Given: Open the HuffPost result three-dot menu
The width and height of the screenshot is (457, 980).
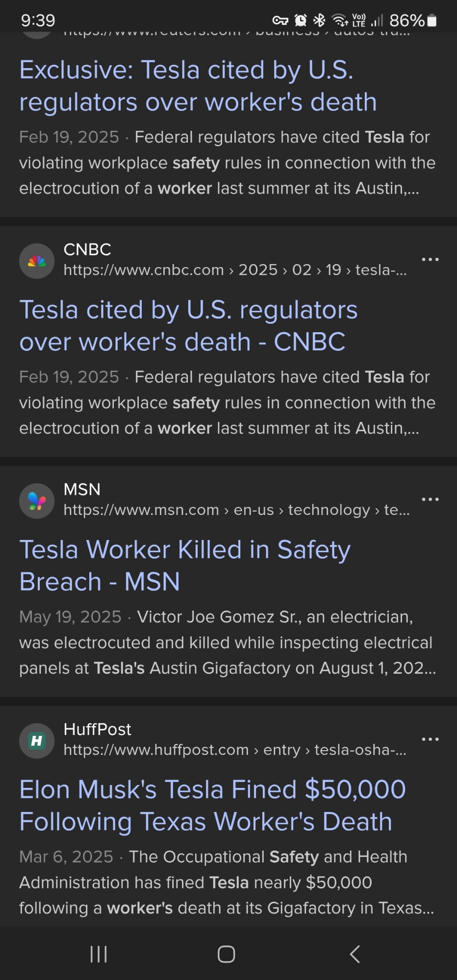Looking at the screenshot, I should 430,739.
